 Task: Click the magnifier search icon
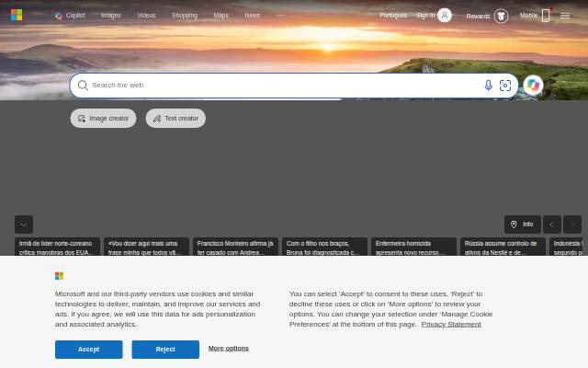click(83, 86)
